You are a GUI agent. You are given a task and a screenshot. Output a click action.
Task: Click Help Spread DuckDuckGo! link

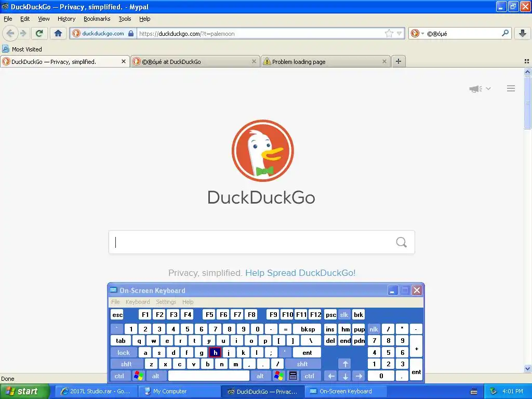300,273
